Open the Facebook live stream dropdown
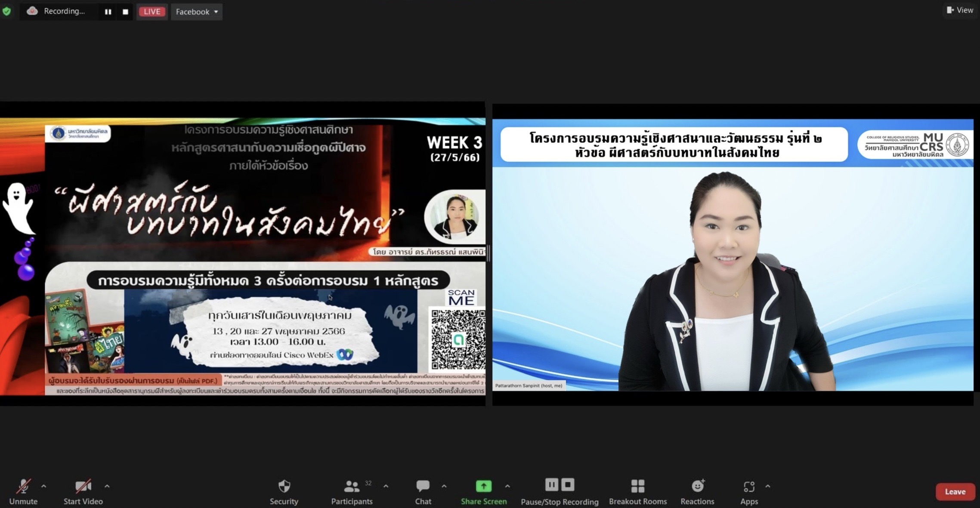 pos(197,12)
